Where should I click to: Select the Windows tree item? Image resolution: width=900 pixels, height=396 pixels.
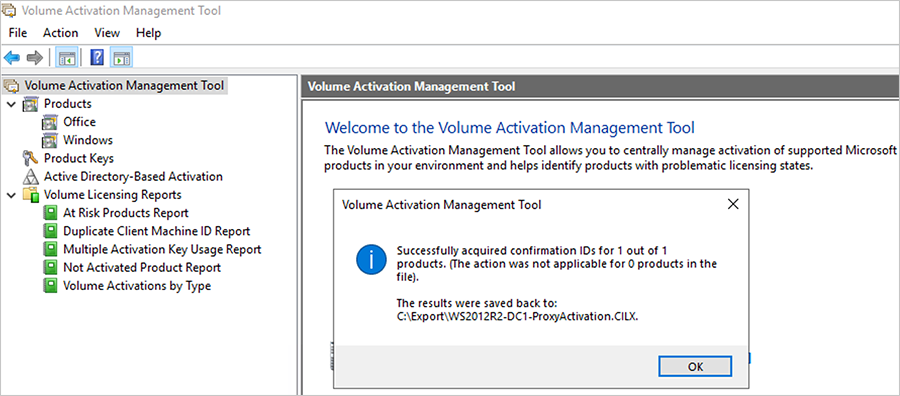(x=88, y=140)
